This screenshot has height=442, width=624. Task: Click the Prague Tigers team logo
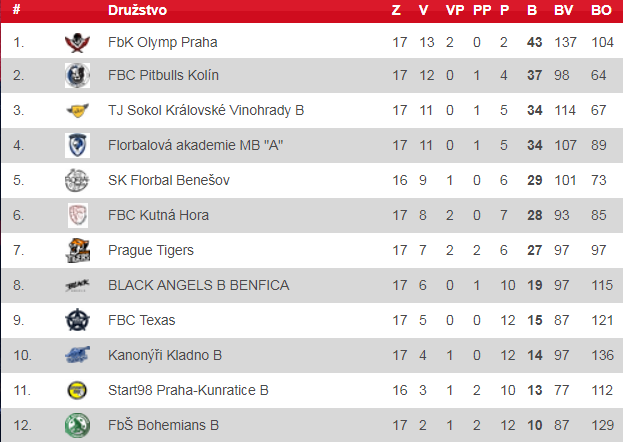(x=77, y=250)
